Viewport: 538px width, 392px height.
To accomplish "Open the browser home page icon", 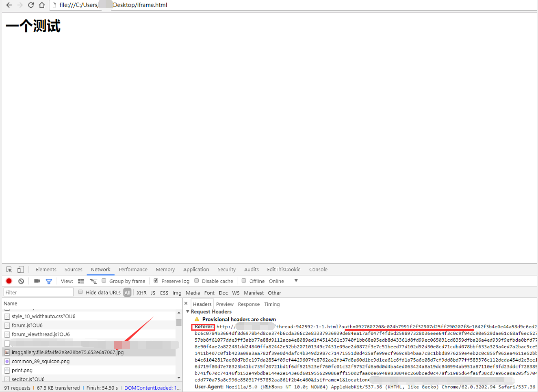I will [42, 5].
